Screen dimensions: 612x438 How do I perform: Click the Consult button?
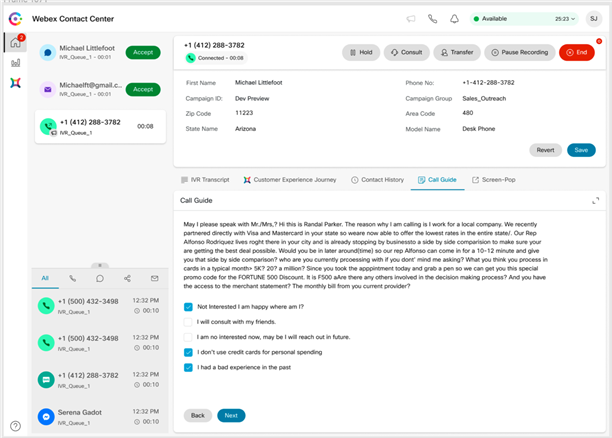[407, 52]
